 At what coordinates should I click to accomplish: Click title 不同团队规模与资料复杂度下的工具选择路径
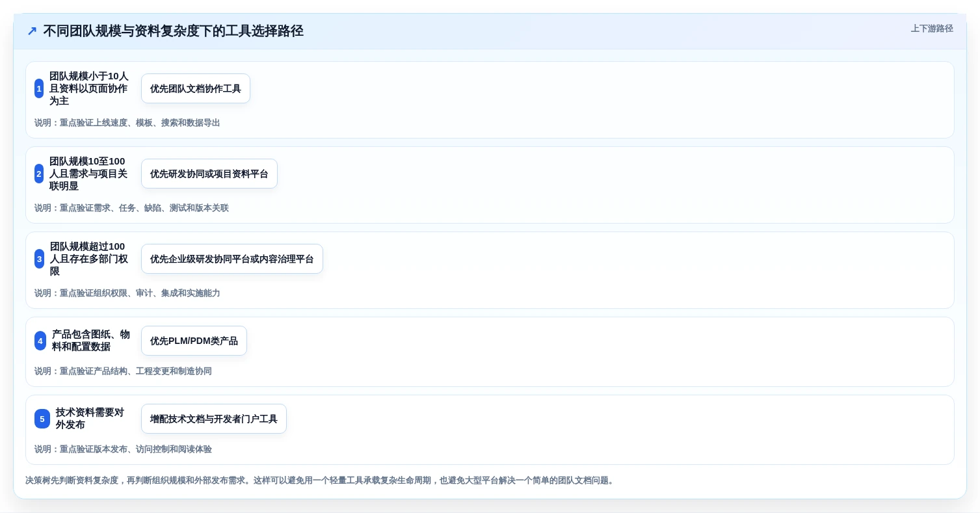coord(173,31)
